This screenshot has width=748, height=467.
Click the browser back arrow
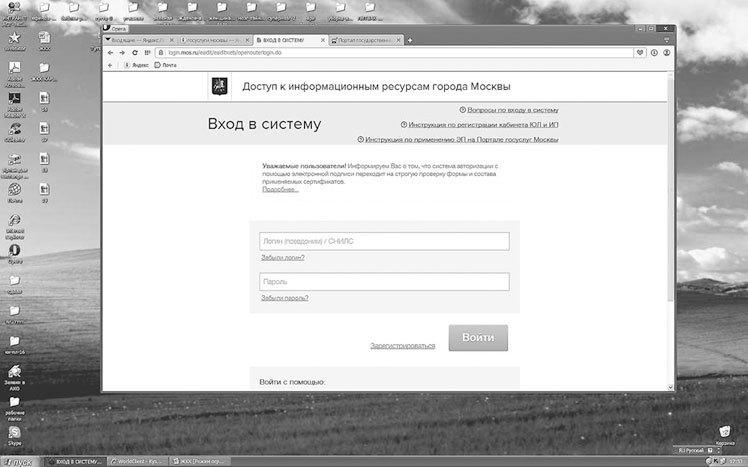point(109,51)
